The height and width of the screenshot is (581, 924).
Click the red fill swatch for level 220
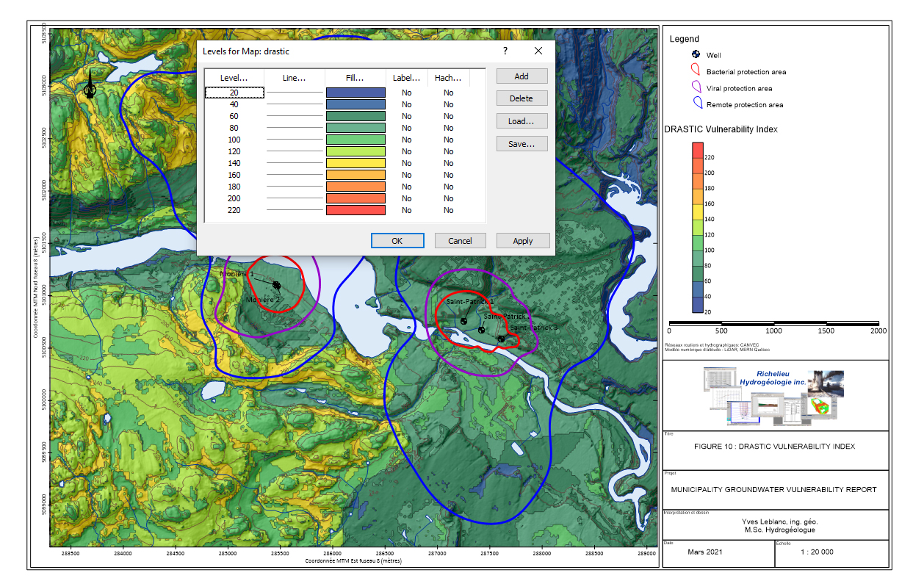coord(355,210)
